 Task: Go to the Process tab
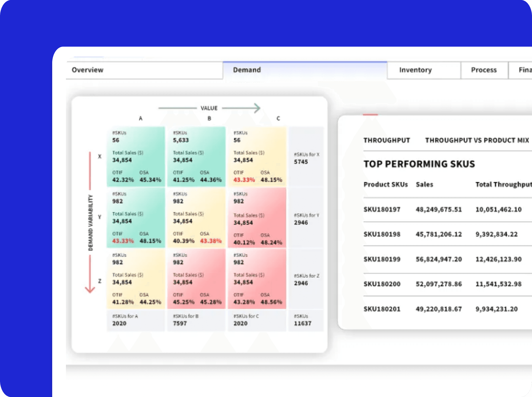(x=484, y=70)
